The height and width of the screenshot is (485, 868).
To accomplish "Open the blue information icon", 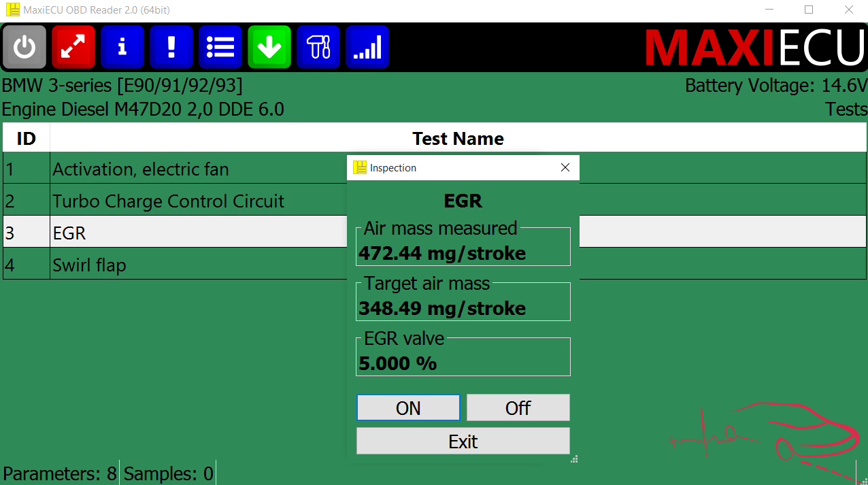I will (x=122, y=47).
